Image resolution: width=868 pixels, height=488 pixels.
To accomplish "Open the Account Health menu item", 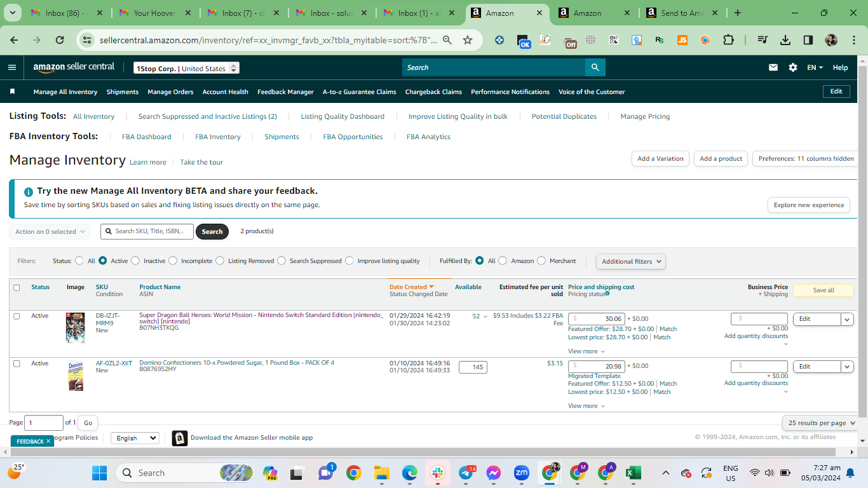I will coord(226,91).
